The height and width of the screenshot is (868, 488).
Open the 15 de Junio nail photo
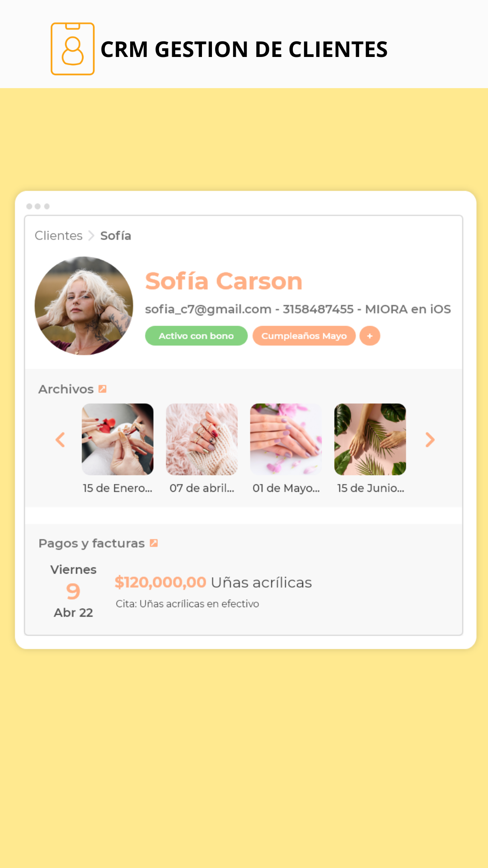click(370, 439)
